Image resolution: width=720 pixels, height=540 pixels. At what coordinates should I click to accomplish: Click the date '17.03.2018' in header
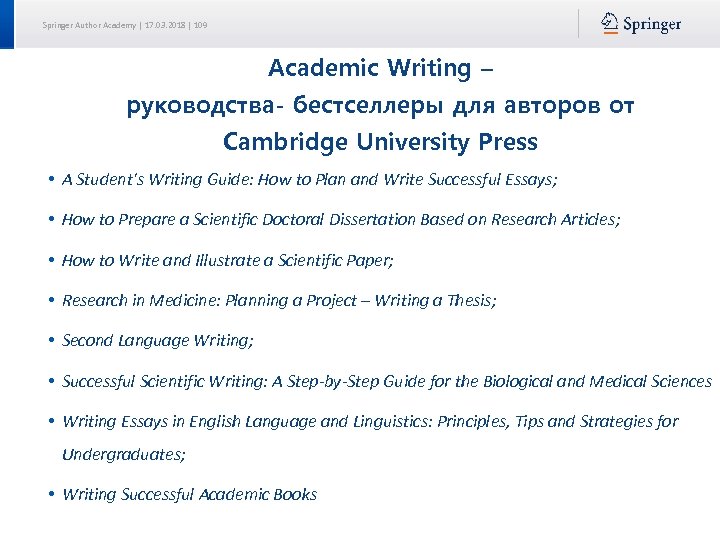coord(165,25)
